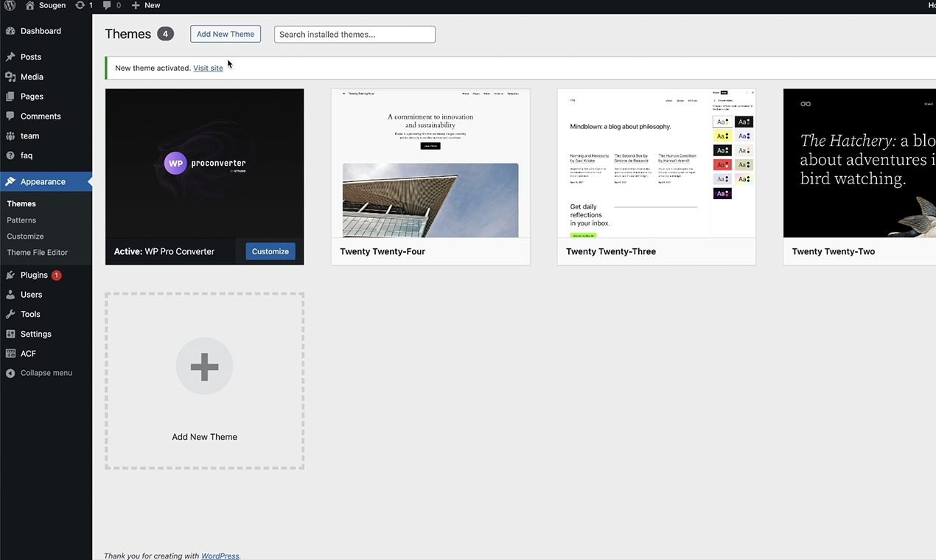Click the plus New icon in admin bar
Screen dimensions: 936x560
[x=136, y=5]
